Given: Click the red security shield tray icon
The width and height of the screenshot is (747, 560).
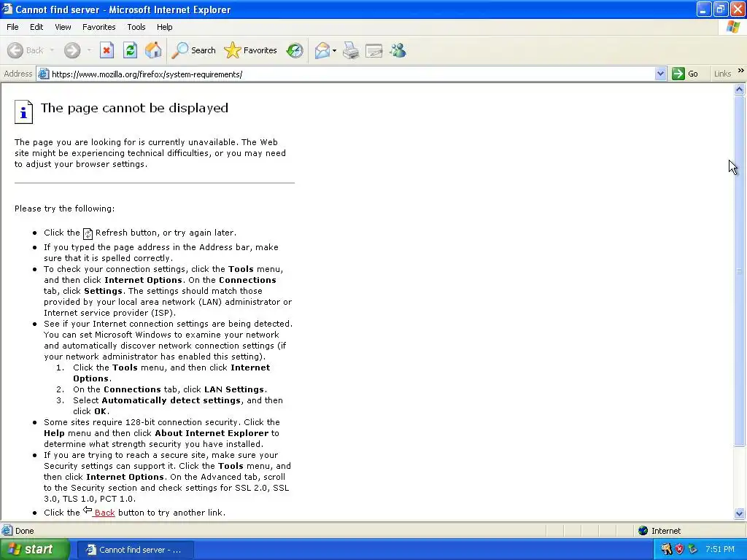Looking at the screenshot, I should pos(680,550).
